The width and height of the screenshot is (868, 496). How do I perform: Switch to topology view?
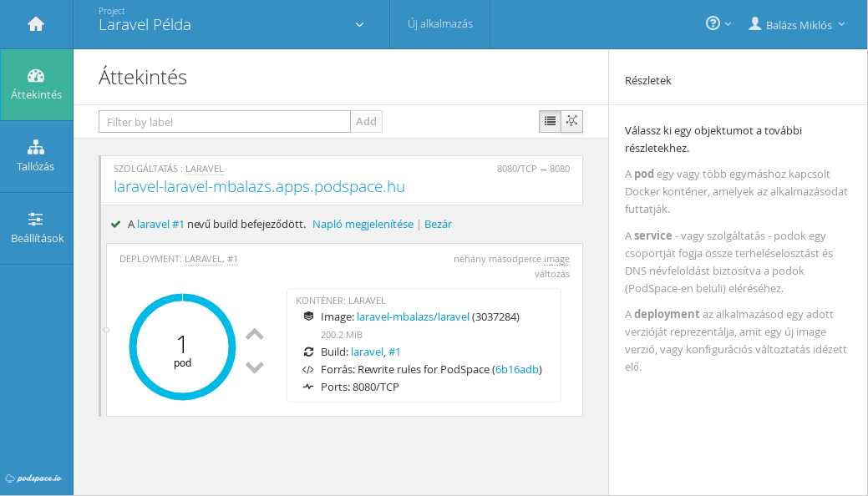point(571,121)
